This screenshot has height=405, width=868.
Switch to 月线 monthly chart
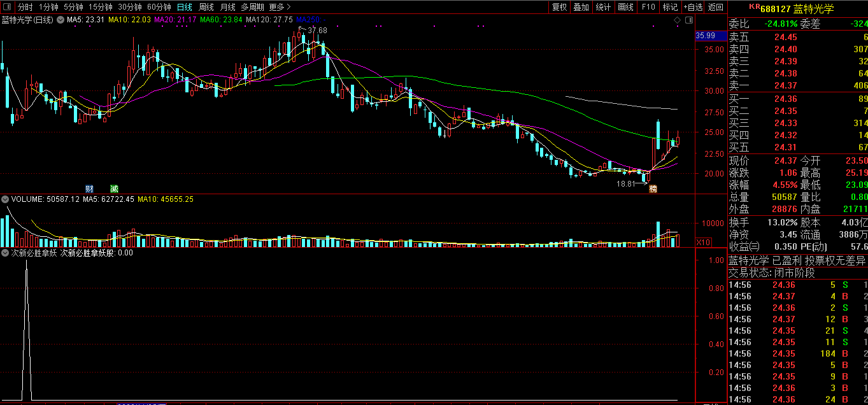[227, 7]
